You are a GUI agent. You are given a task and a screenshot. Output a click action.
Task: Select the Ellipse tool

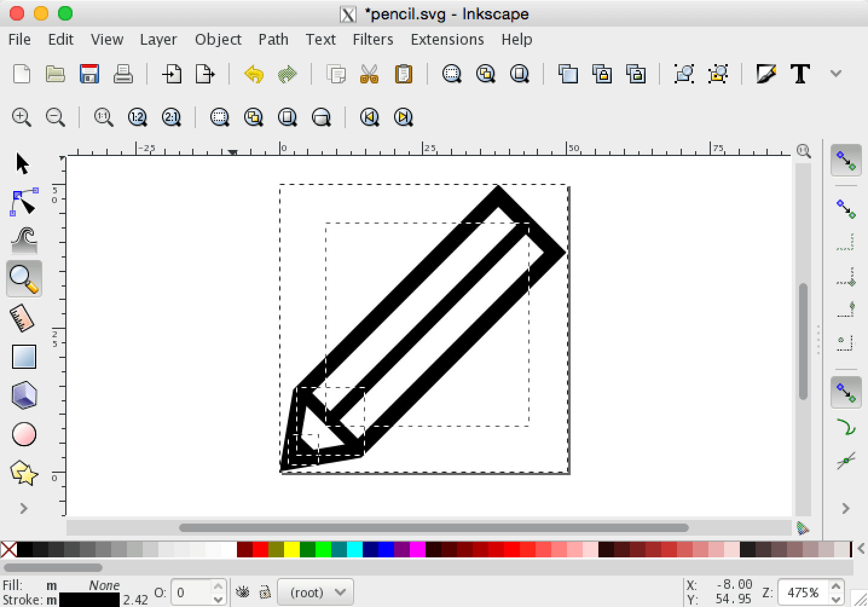pos(24,433)
